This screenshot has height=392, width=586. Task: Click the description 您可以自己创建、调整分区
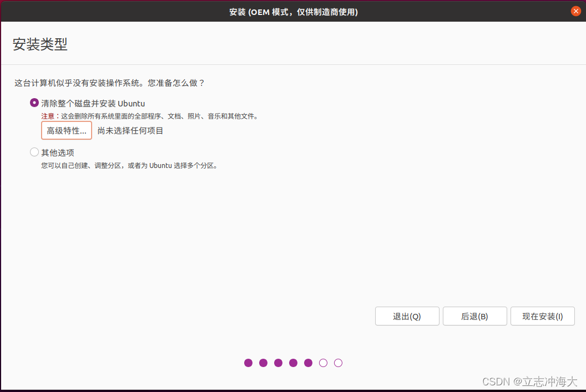[x=130, y=165]
